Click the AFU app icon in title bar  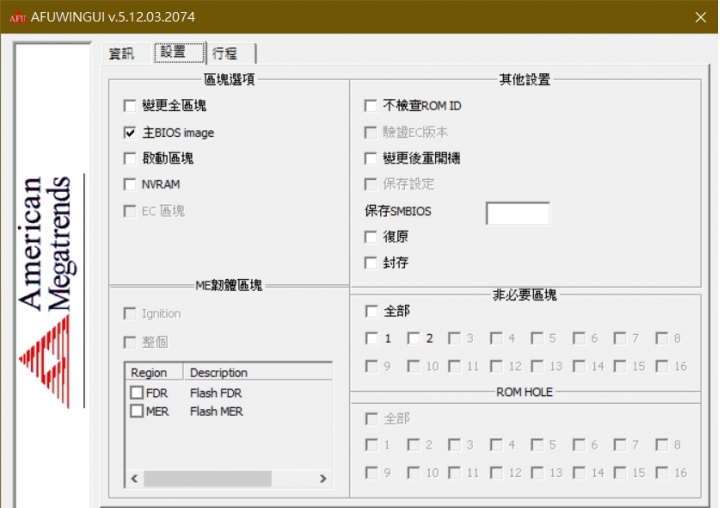click(17, 17)
